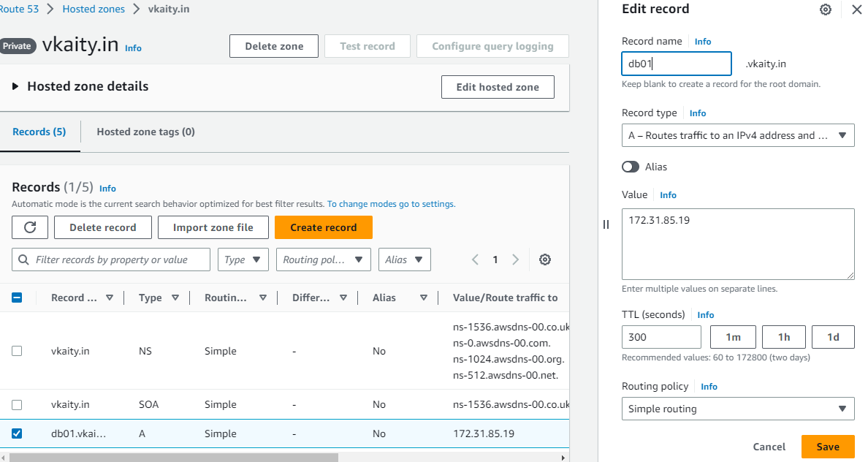Screen dimensions: 868x462
Task: Click the TTL seconds input field
Action: tap(661, 337)
